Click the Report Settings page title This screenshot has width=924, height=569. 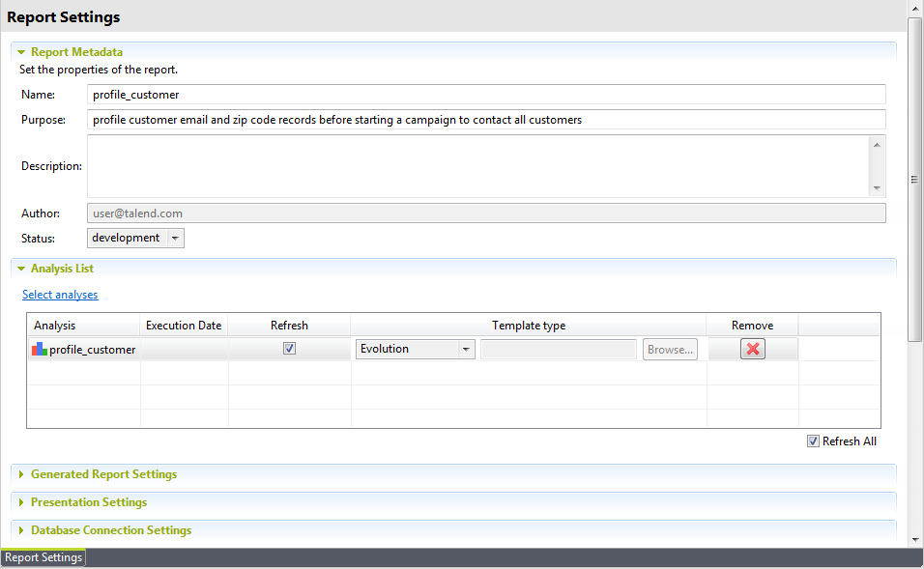63,17
